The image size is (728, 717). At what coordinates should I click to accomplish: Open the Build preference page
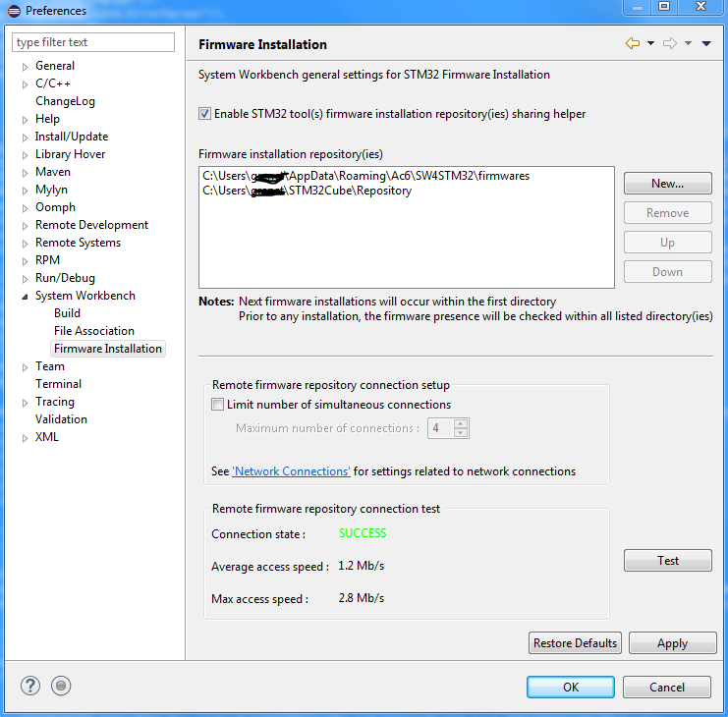[x=67, y=313]
